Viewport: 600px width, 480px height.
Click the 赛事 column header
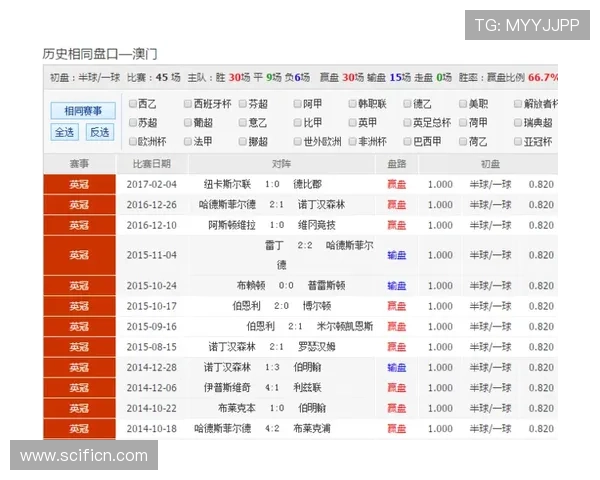tap(79, 164)
